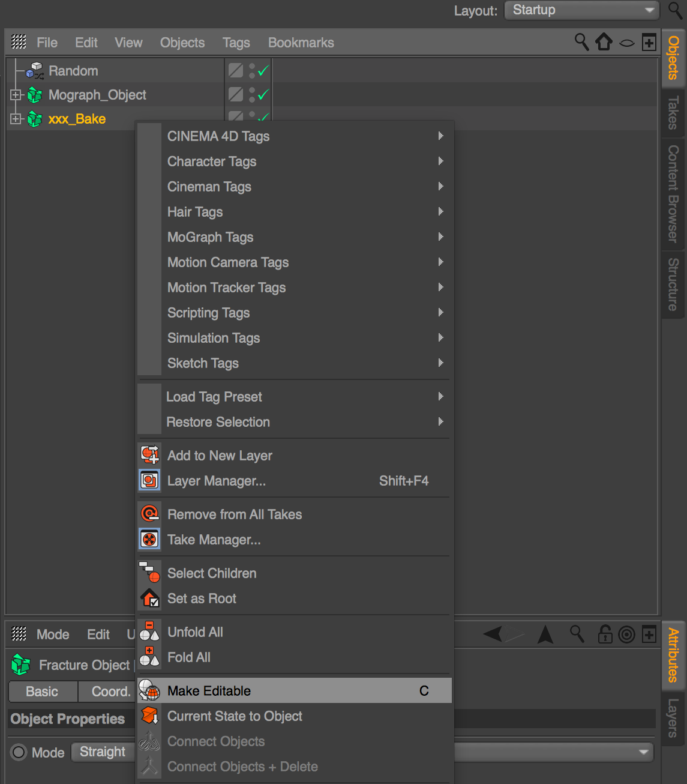Select the Random object in the tree

pyautogui.click(x=73, y=71)
